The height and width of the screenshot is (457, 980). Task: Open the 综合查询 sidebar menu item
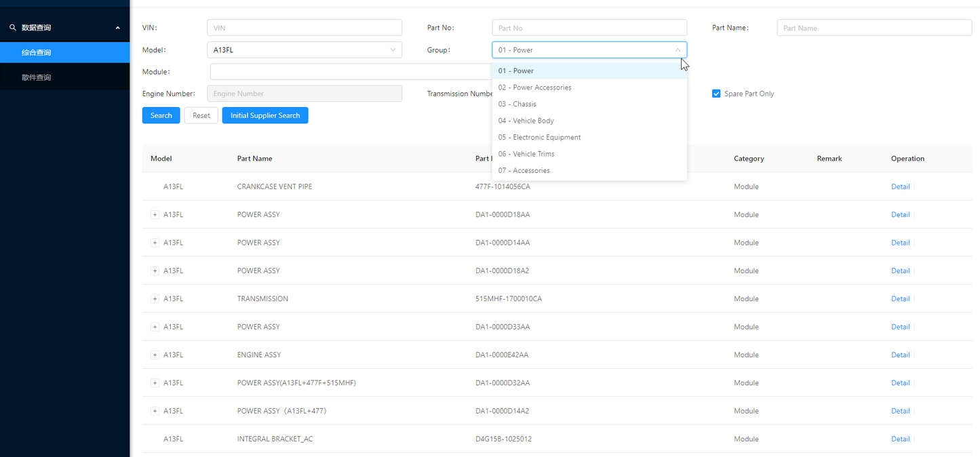click(64, 52)
